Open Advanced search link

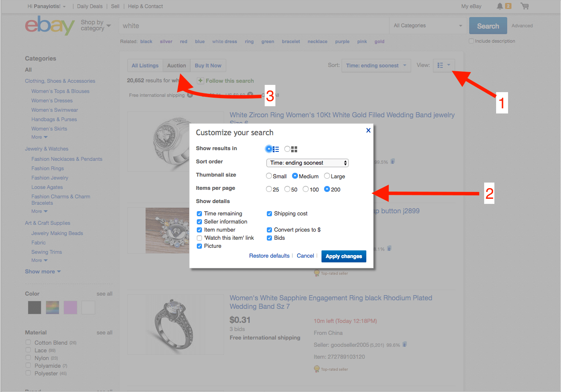pos(522,26)
